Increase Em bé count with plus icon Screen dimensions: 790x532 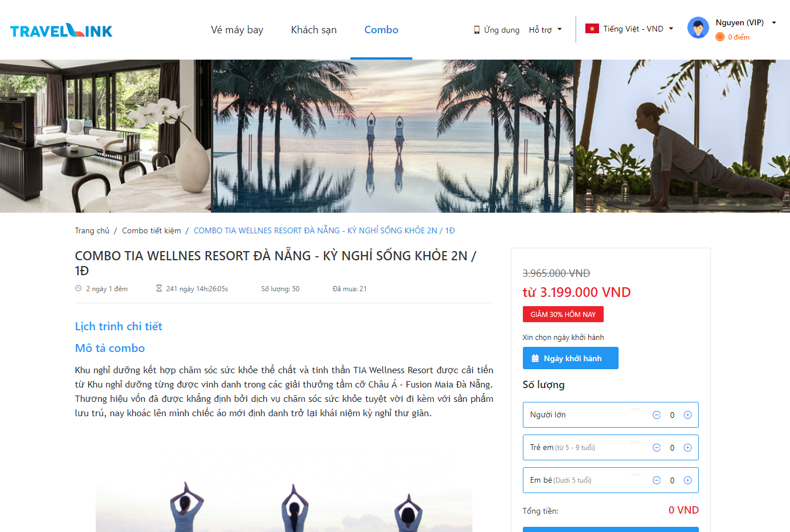(x=687, y=480)
